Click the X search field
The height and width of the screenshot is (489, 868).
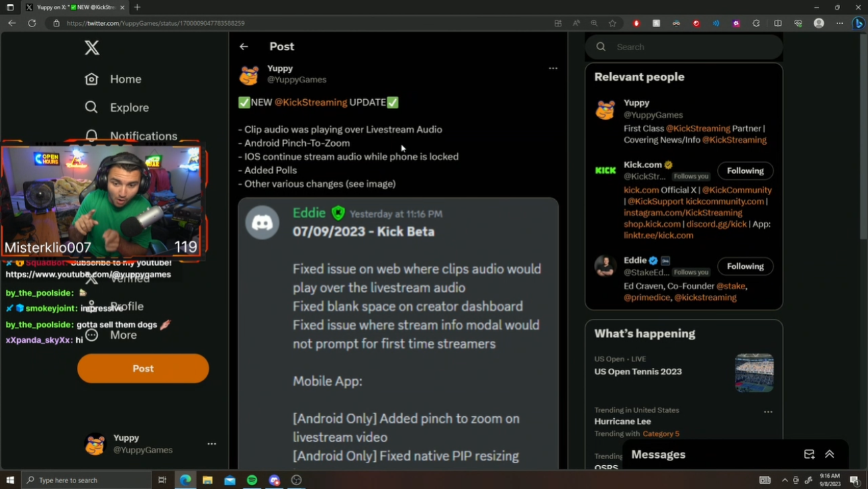pos(684,47)
